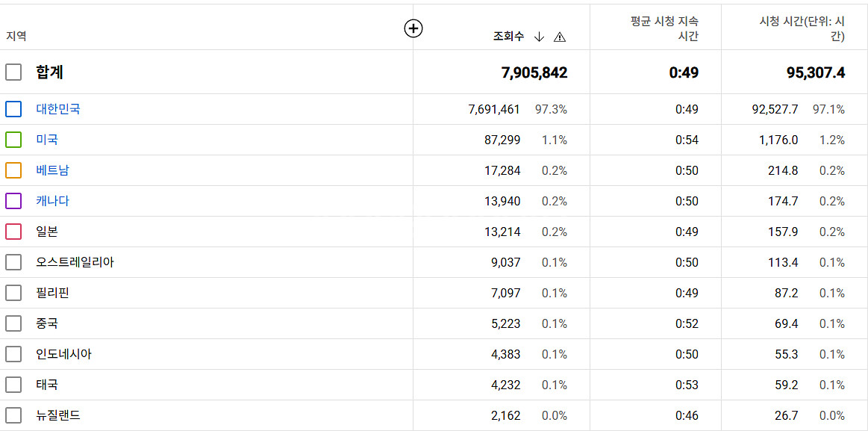The width and height of the screenshot is (868, 431).
Task: Toggle the green 미국 checkbox
Action: [x=13, y=140]
